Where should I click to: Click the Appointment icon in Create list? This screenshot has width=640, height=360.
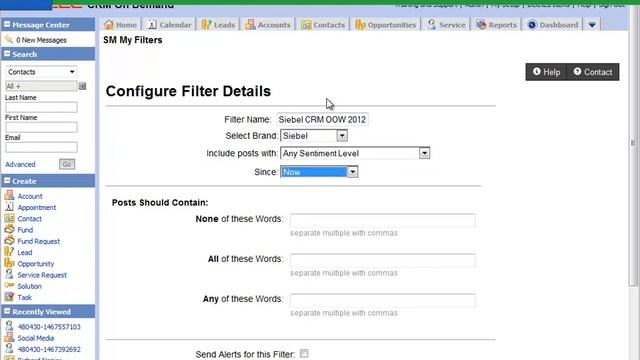[9, 207]
